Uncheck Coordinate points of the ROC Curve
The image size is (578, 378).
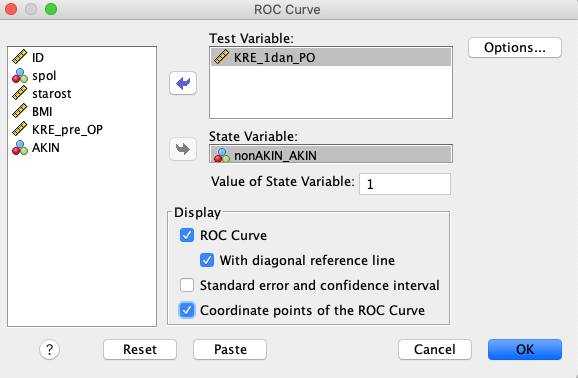click(x=187, y=310)
